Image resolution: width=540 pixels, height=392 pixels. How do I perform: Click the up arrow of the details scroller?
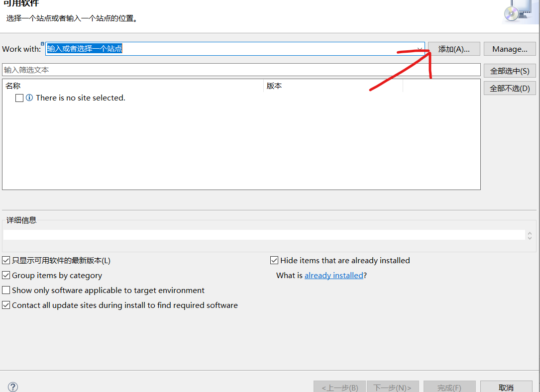coord(529,232)
